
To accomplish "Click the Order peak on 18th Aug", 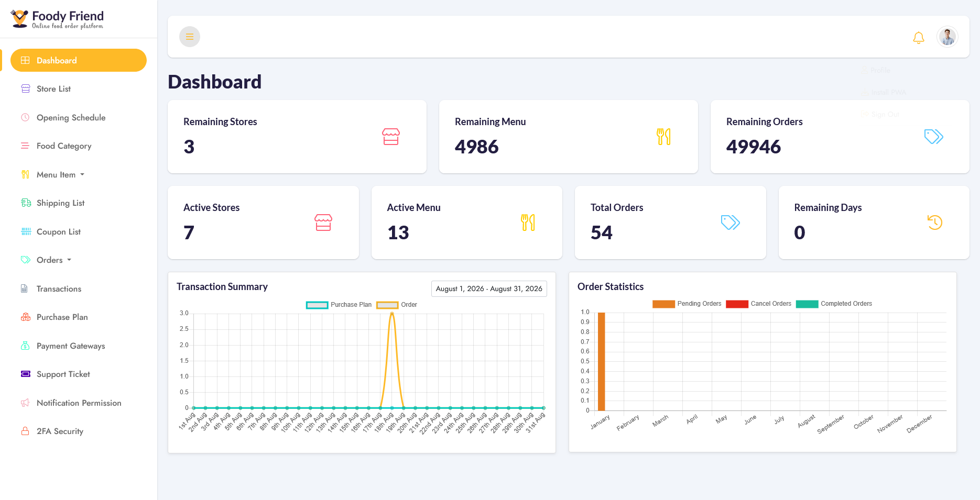I will point(392,314).
